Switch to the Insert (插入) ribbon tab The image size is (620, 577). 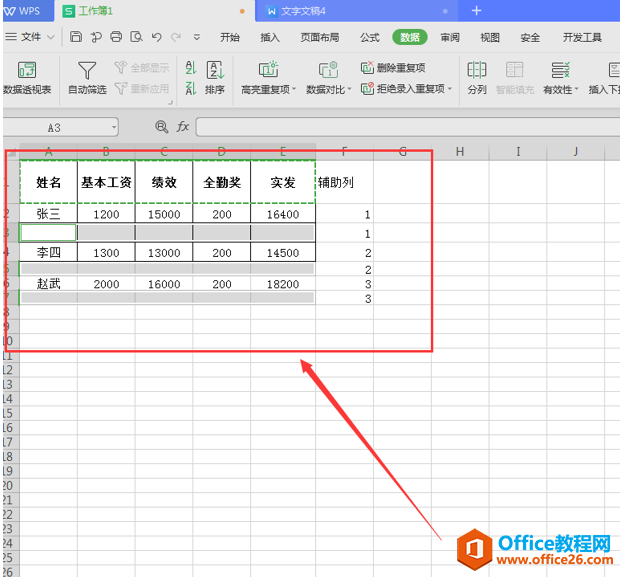click(x=270, y=37)
